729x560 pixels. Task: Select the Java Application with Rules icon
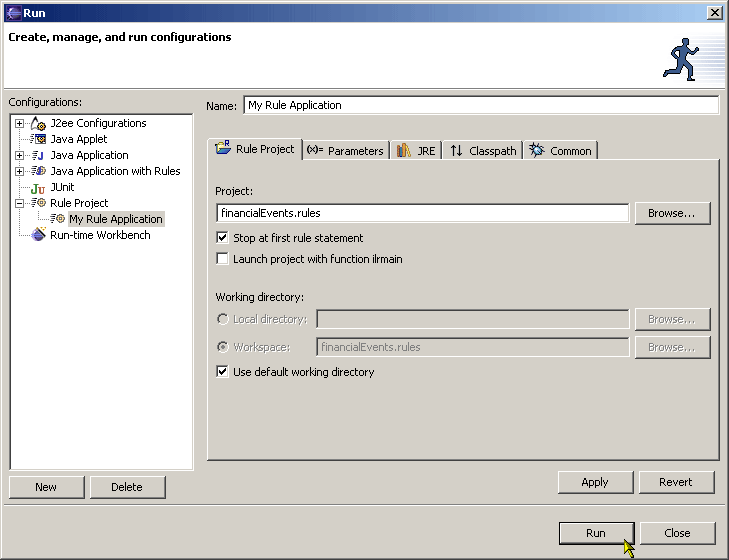tap(38, 171)
